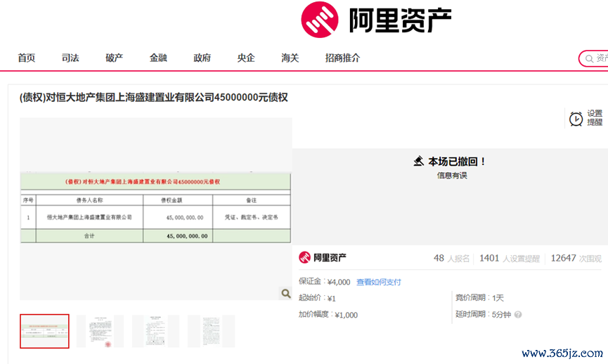The image size is (608, 364).
Task: Click the 12647 次围观 count
Action: click(x=576, y=259)
